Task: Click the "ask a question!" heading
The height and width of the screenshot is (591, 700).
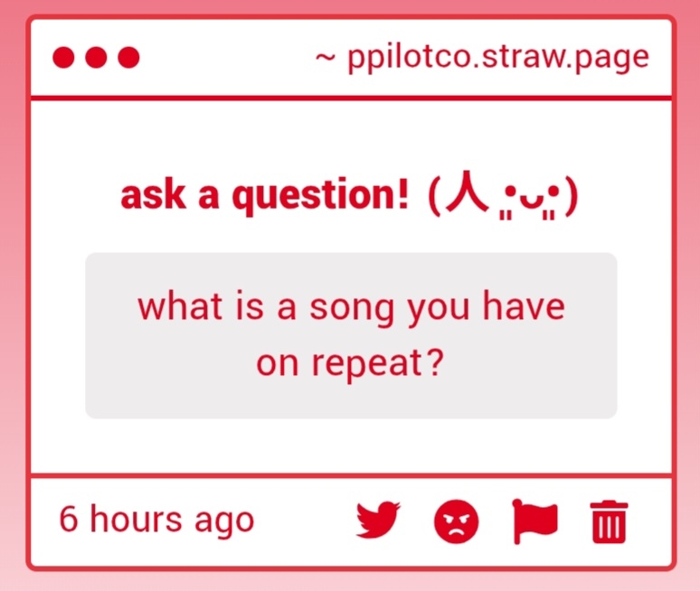Action: pos(264,196)
